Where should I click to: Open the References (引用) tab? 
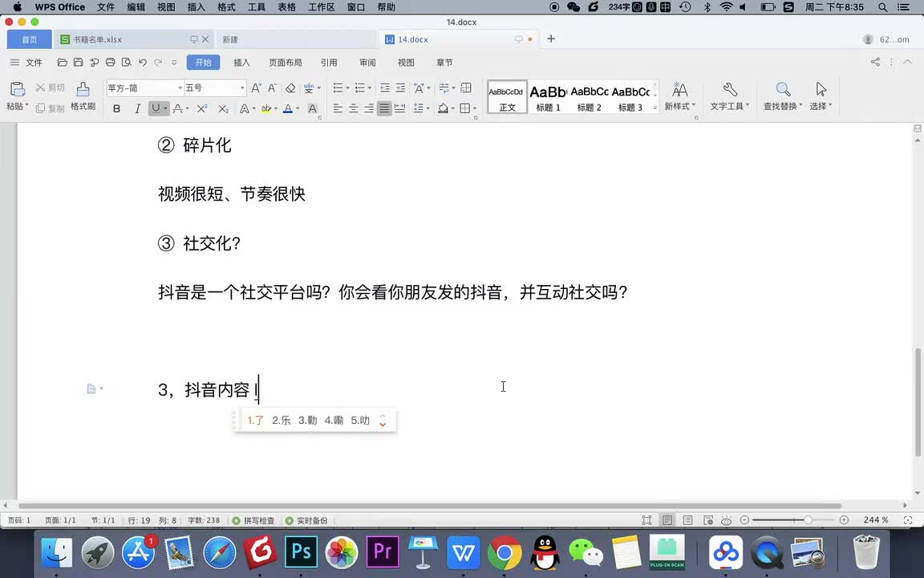pos(329,63)
